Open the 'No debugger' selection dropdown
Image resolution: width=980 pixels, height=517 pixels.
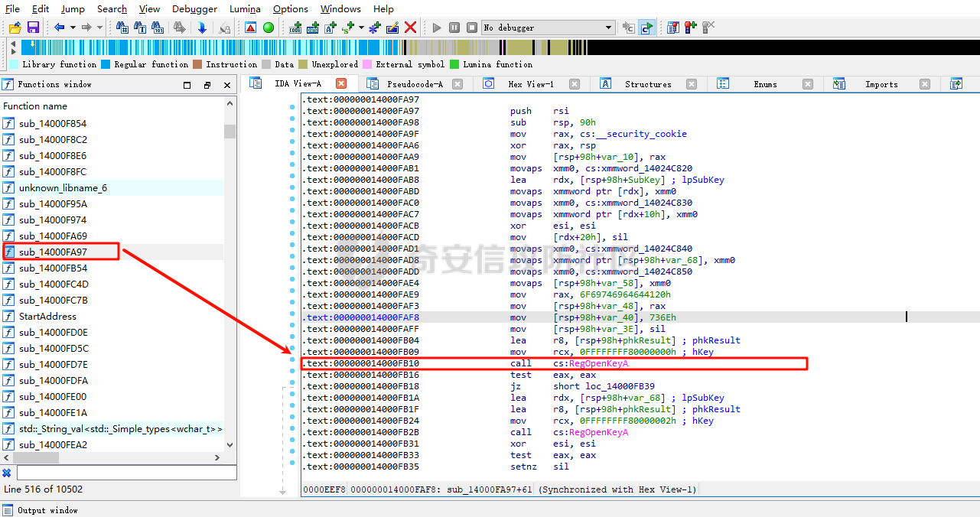point(549,28)
